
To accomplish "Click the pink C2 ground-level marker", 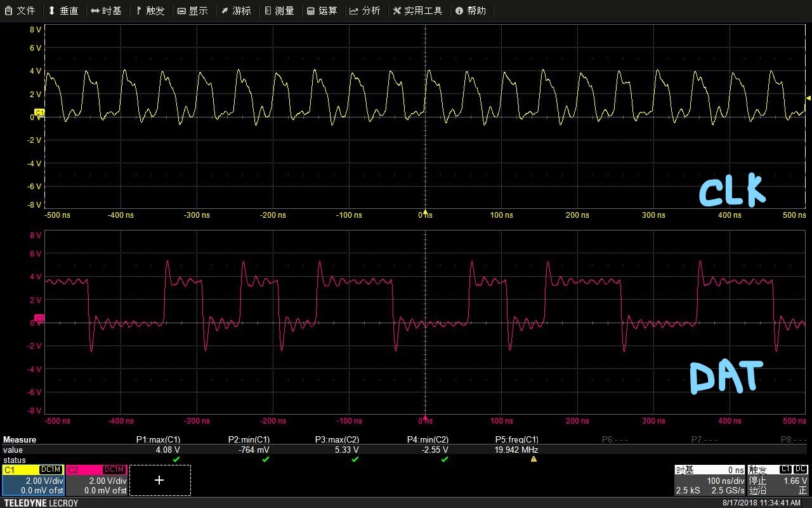I will (39, 318).
